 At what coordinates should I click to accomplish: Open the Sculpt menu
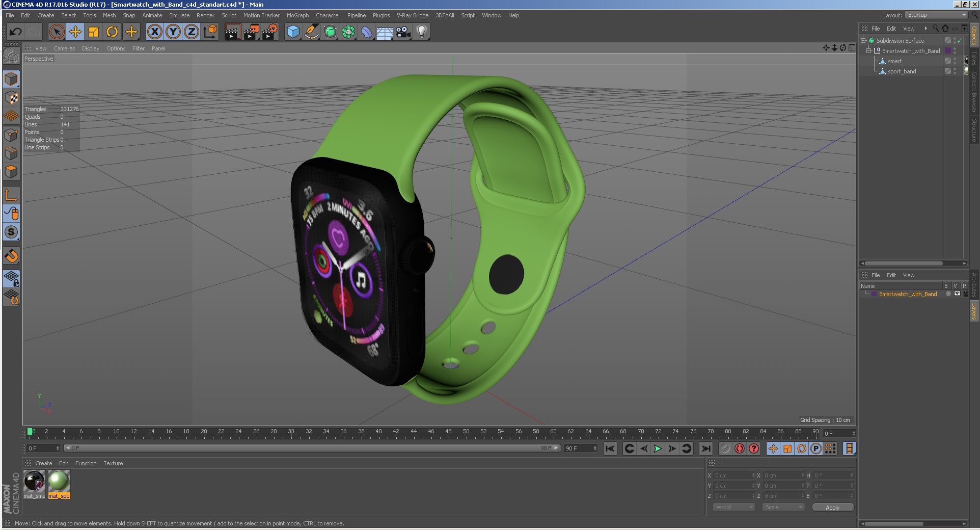229,15
